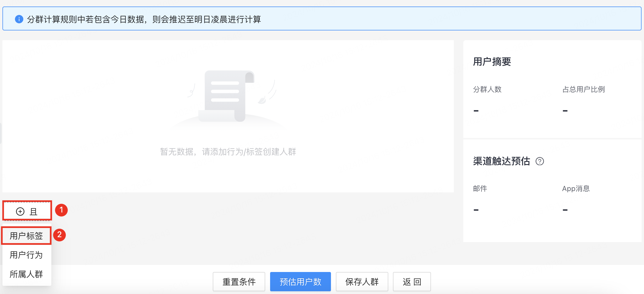
Task: Click the App消息 label
Action: pyautogui.click(x=576, y=189)
